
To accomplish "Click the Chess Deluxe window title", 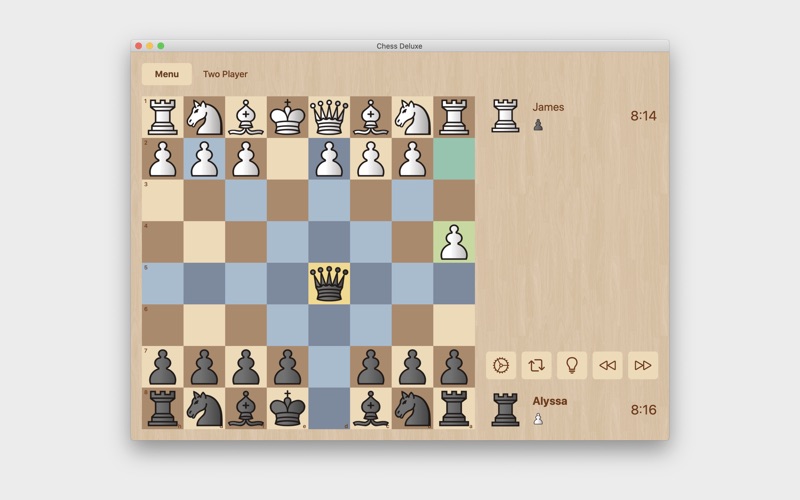I will coord(399,46).
